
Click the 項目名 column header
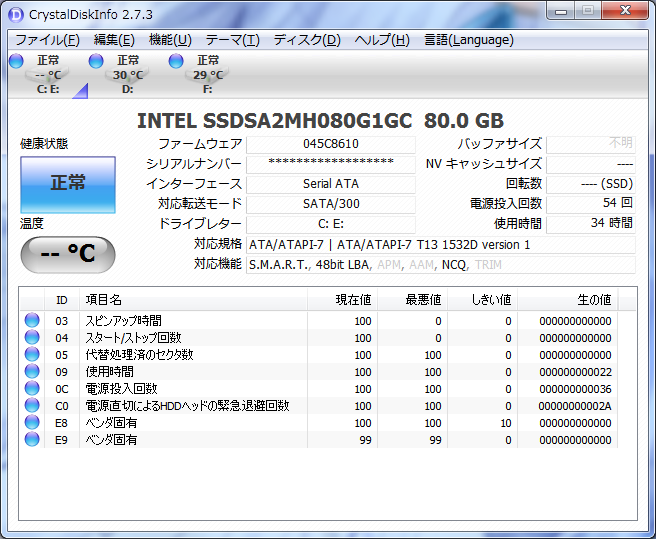pyautogui.click(x=193, y=300)
